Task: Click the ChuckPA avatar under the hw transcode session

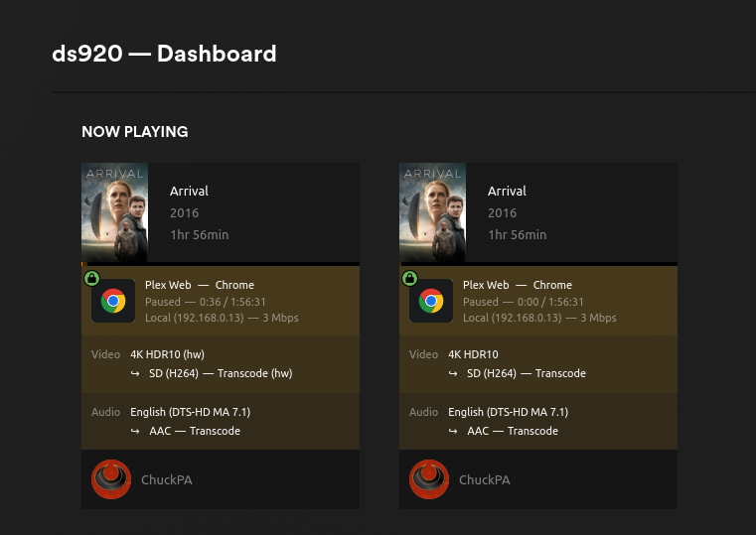Action: coord(111,479)
